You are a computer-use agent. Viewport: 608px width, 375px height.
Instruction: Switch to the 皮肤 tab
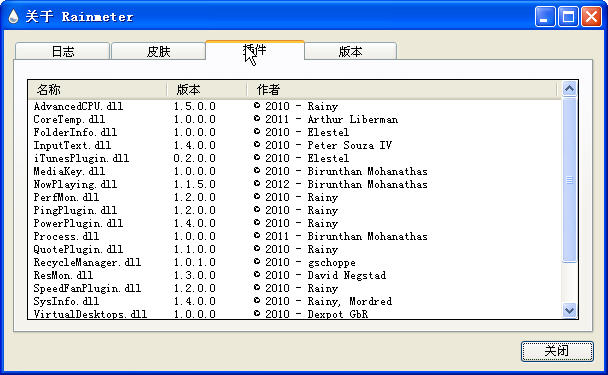point(158,51)
